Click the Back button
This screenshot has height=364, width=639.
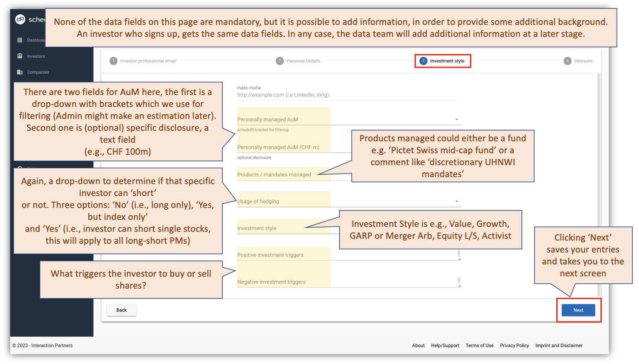coord(121,310)
